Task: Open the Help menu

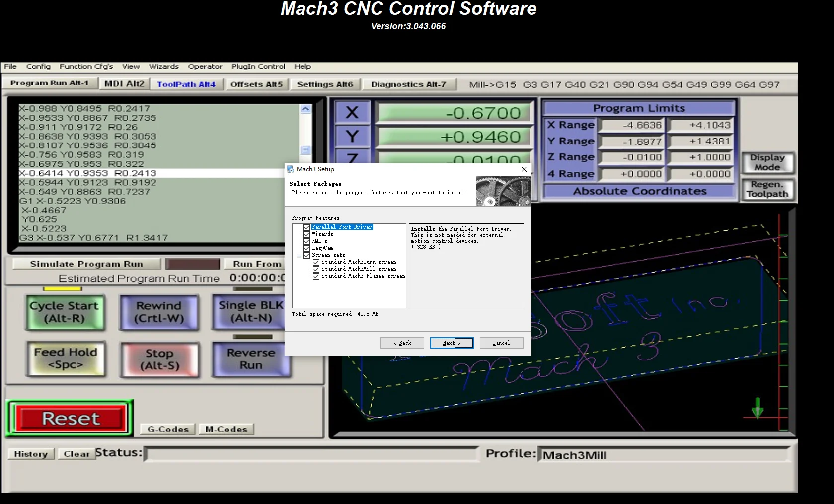Action: tap(302, 66)
